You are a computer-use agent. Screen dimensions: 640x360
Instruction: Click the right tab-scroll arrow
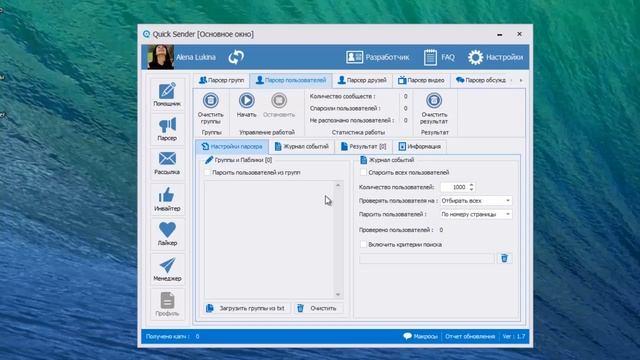[x=521, y=80]
